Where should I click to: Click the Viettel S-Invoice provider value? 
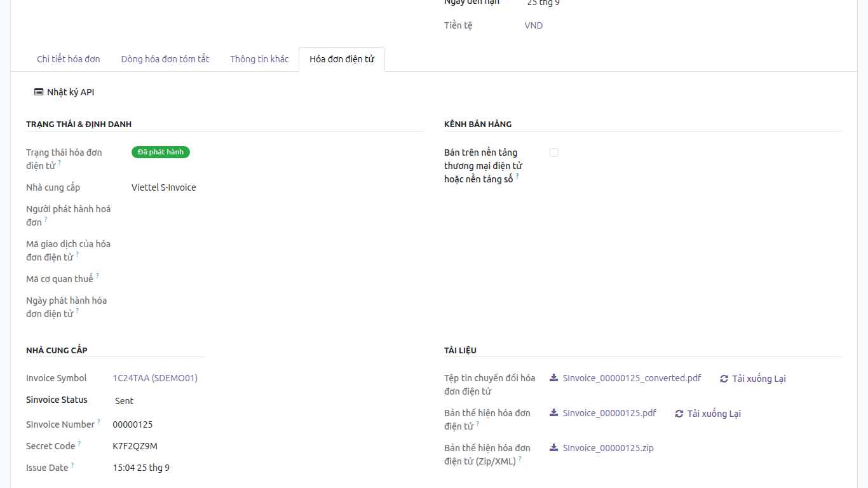point(164,187)
